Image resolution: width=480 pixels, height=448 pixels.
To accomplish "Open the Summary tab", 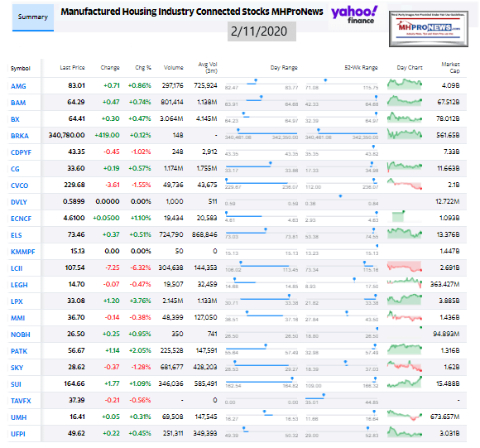I will [x=33, y=17].
